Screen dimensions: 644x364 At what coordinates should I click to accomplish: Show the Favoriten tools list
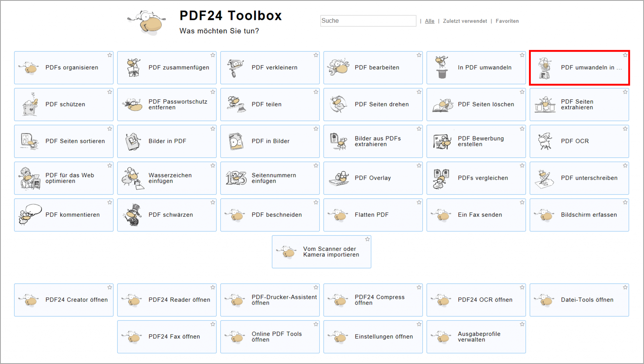tap(507, 21)
